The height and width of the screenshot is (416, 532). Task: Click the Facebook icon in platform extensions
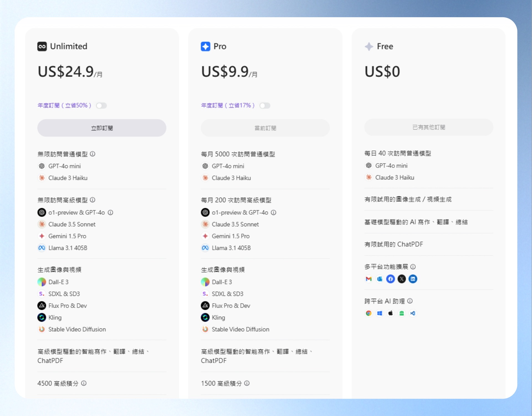[391, 279]
